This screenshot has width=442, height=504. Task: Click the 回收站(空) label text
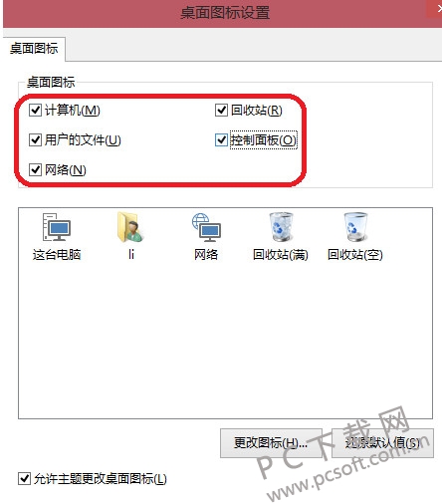click(355, 255)
